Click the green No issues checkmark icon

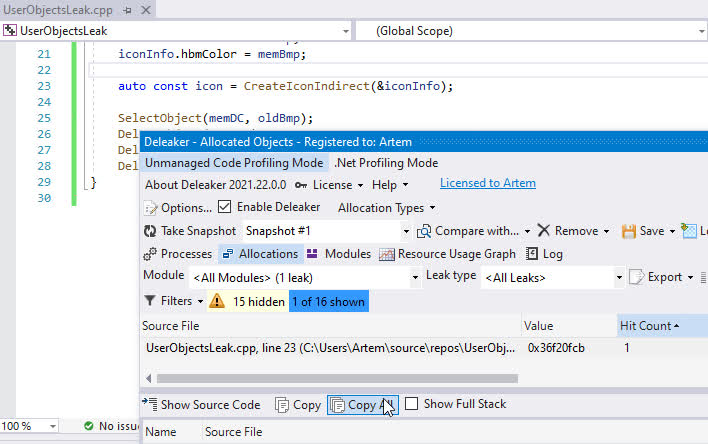click(x=89, y=425)
